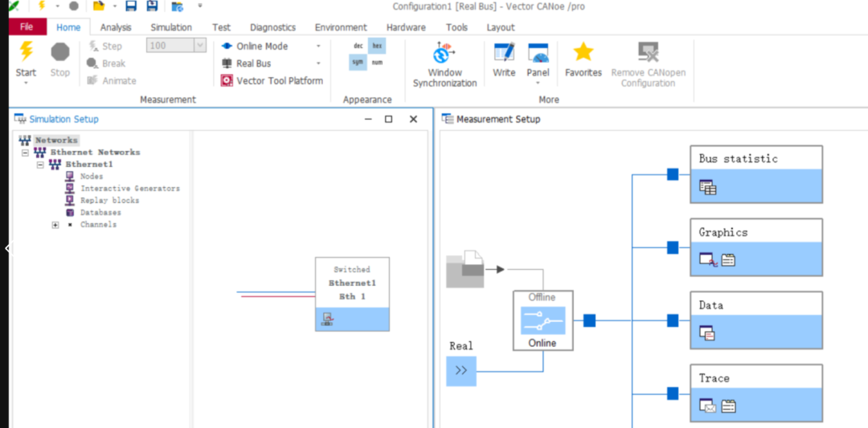
Task: Switch to the Simulation ribbon tab
Action: point(171,27)
